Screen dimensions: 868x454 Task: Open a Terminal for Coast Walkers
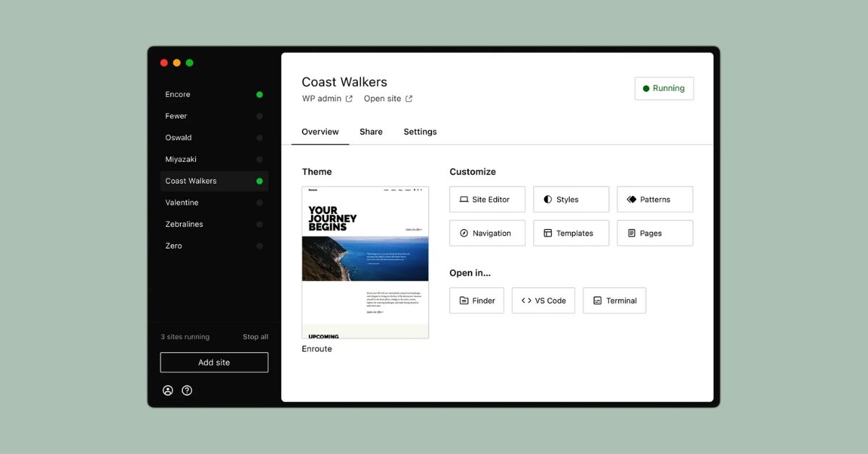[x=614, y=300]
